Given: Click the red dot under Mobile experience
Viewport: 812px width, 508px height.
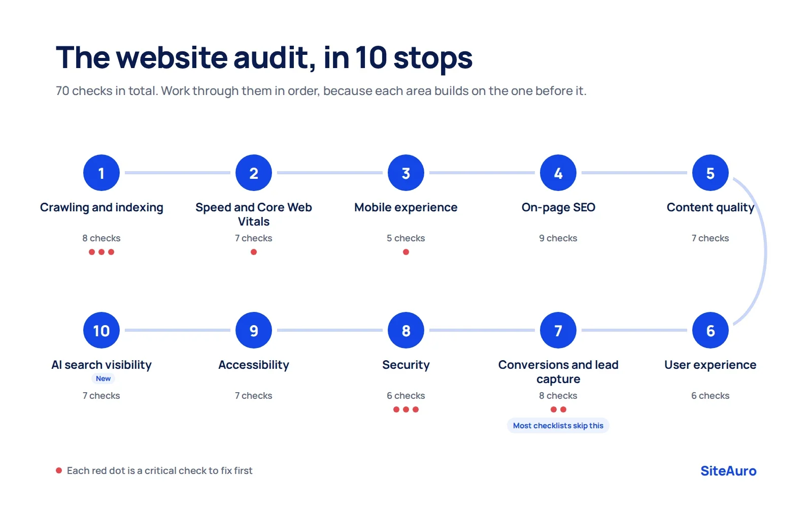Looking at the screenshot, I should (406, 252).
